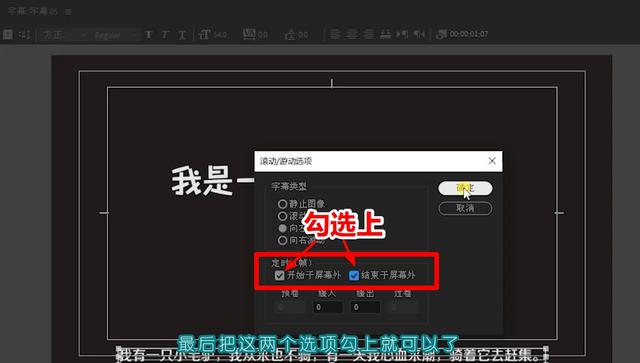
Task: Click the 过卷 input field
Action: tap(403, 307)
